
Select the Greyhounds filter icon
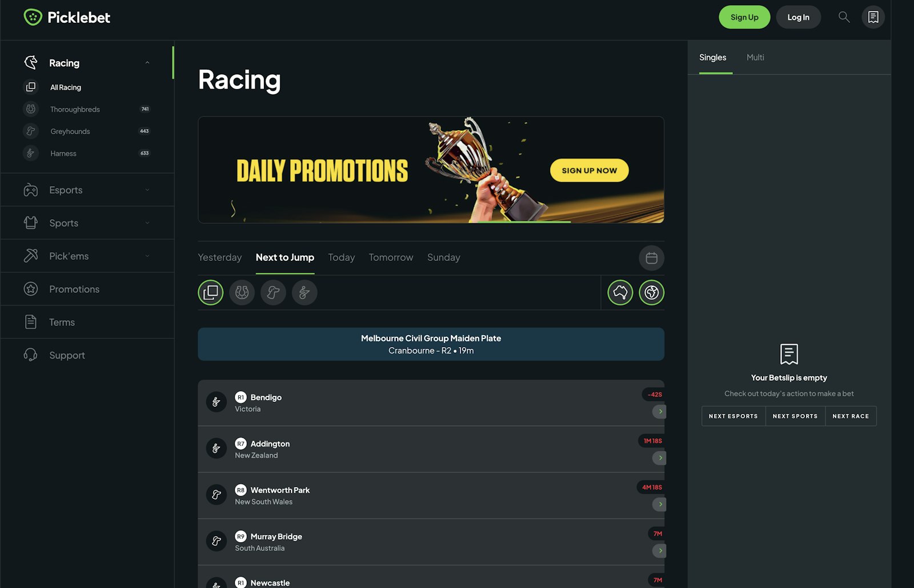pyautogui.click(x=273, y=292)
